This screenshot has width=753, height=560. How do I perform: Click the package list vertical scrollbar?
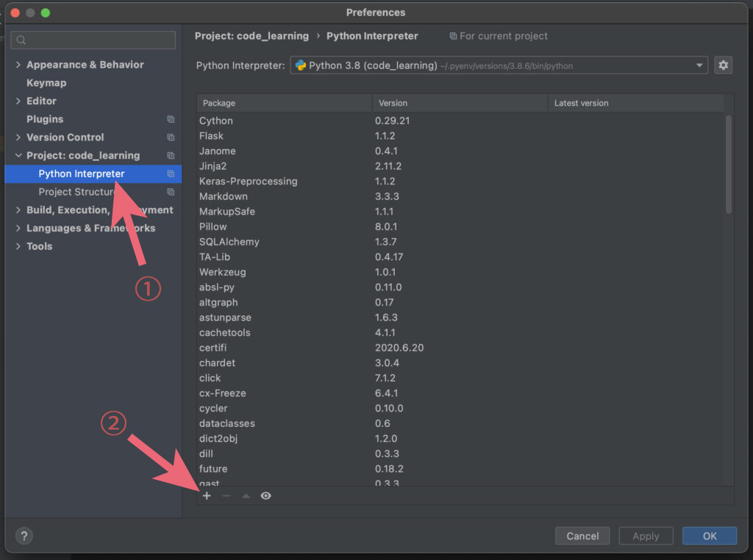tap(729, 164)
